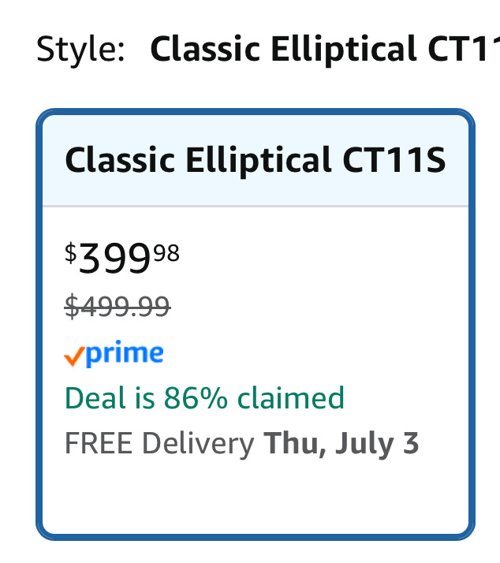Click the Classic Elliptical CT11S card title
The width and height of the screenshot is (500, 563).
[x=255, y=159]
